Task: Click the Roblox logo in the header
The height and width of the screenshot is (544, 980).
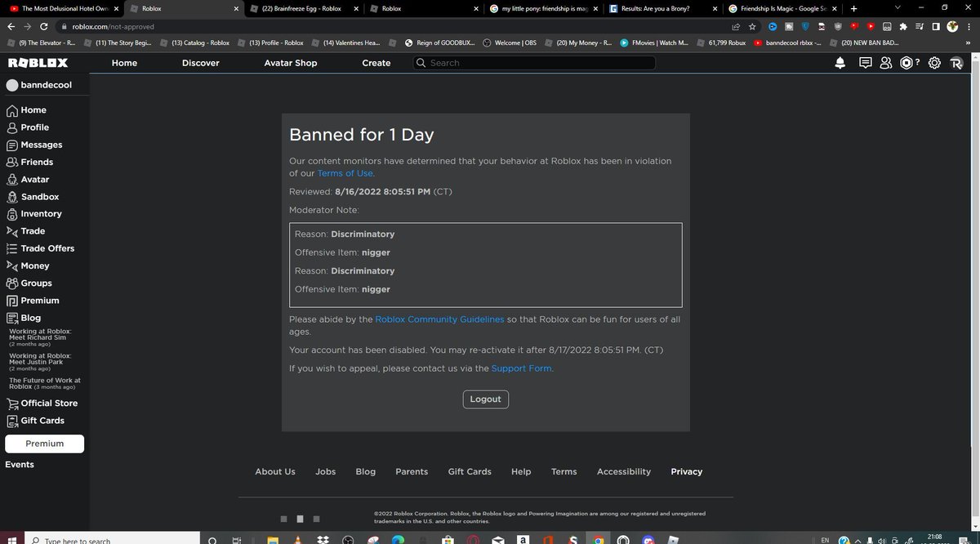Action: point(38,63)
